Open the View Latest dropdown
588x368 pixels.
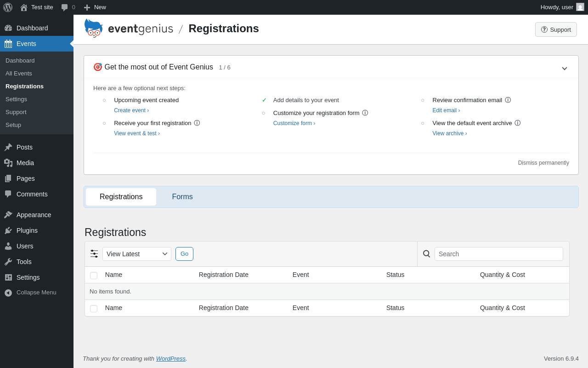point(137,254)
